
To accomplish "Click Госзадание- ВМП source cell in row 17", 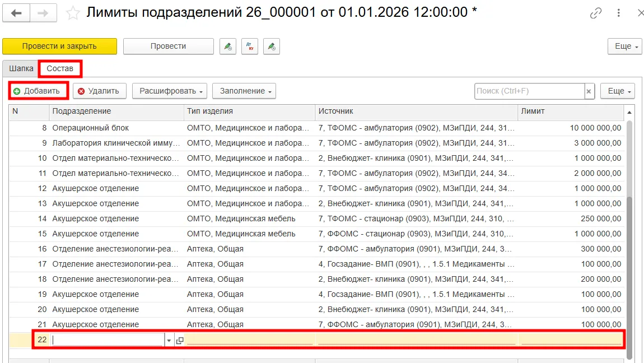I will [417, 264].
